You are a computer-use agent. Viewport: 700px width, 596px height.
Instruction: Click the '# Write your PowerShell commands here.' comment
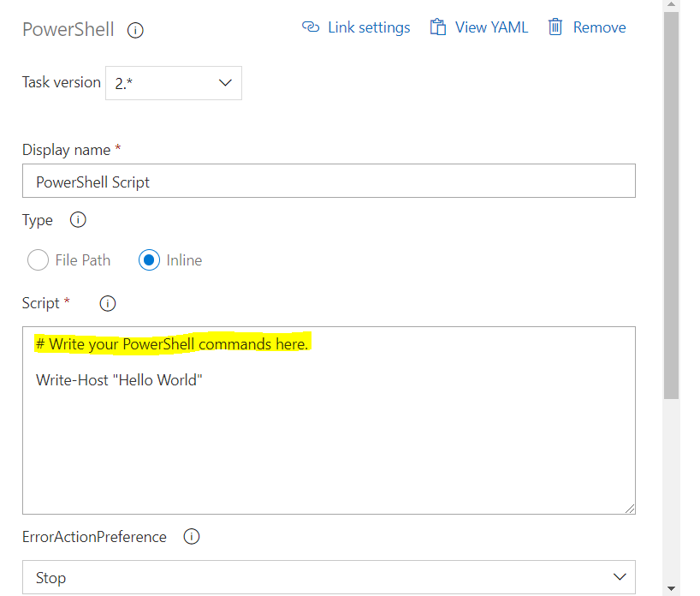172,344
